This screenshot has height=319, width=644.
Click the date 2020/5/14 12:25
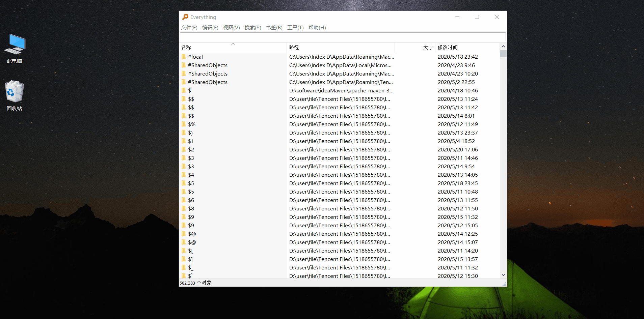(x=458, y=234)
